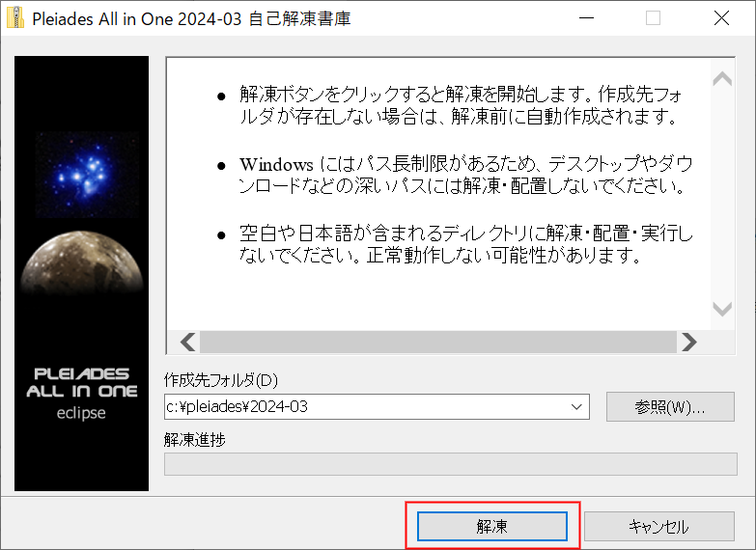Click the instructions scroll down arrow

(x=722, y=309)
